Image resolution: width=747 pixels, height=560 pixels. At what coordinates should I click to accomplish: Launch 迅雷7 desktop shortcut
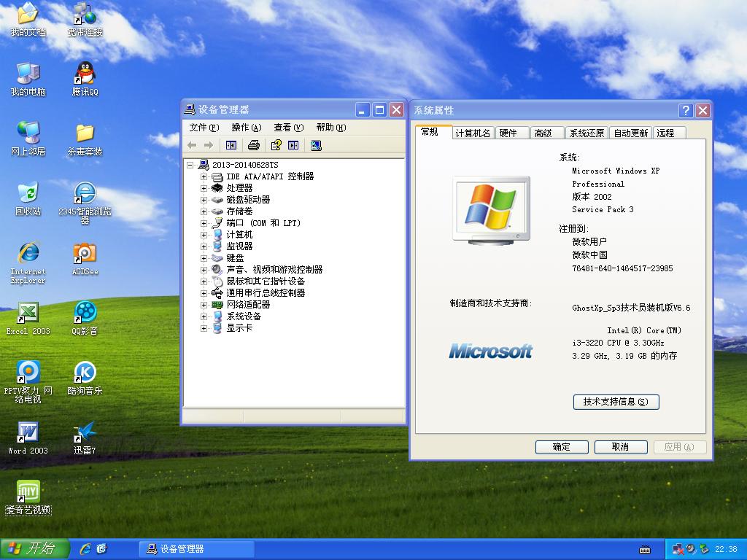(85, 438)
